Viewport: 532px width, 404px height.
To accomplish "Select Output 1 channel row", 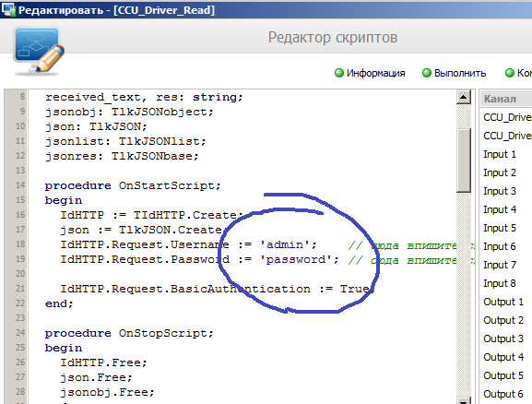I will (x=506, y=302).
